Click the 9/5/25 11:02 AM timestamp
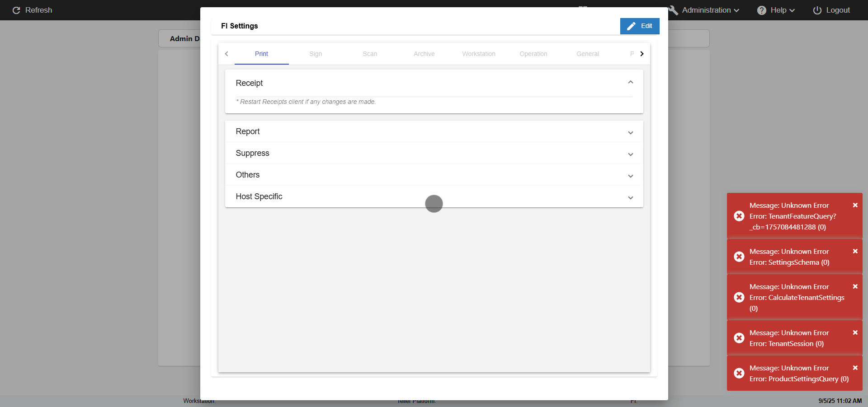The width and height of the screenshot is (868, 407). point(840,401)
